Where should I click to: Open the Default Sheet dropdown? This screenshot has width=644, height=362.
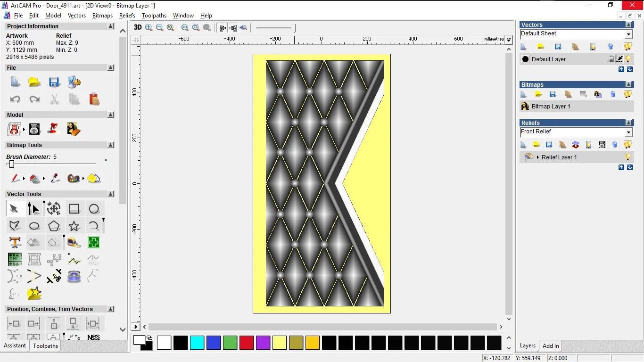(628, 34)
